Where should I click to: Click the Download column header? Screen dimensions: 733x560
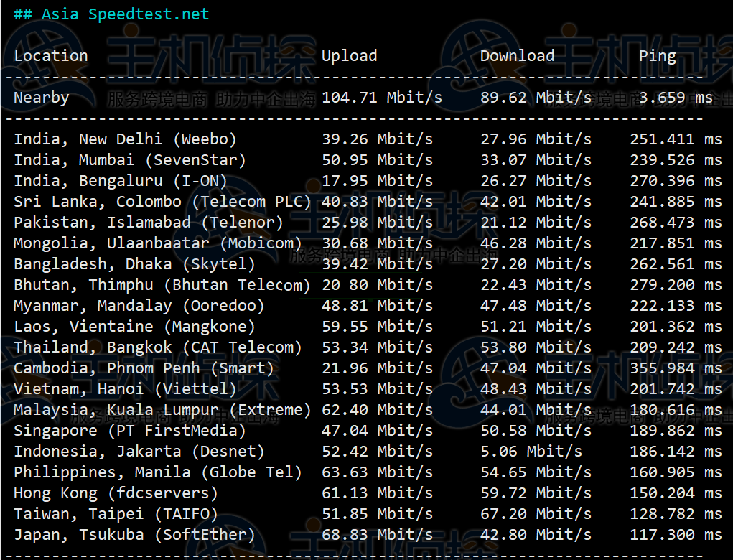[x=517, y=56]
